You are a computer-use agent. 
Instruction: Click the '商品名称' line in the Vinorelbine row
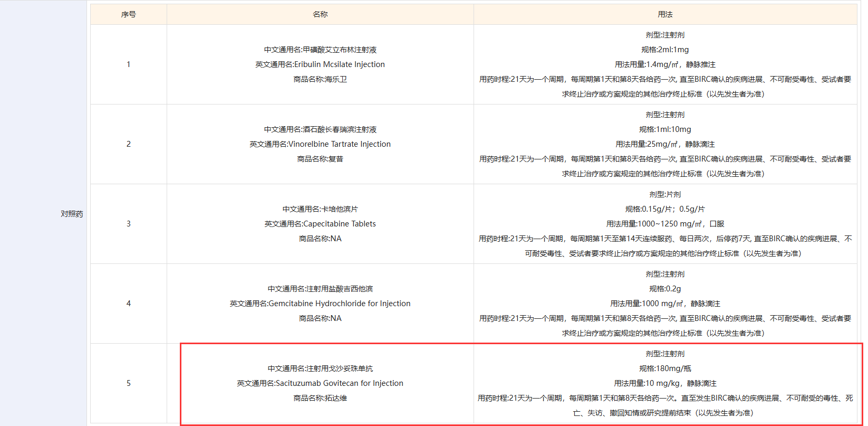point(320,159)
